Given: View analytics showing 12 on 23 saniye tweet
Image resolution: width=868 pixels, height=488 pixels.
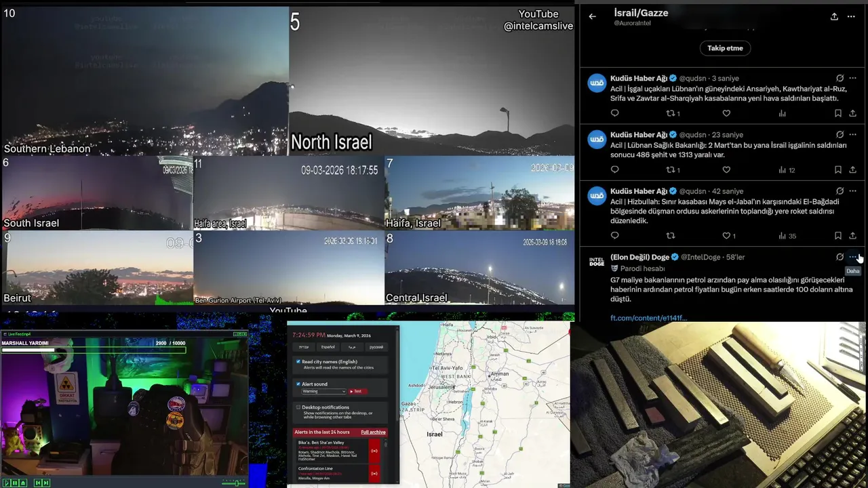Looking at the screenshot, I should 786,170.
